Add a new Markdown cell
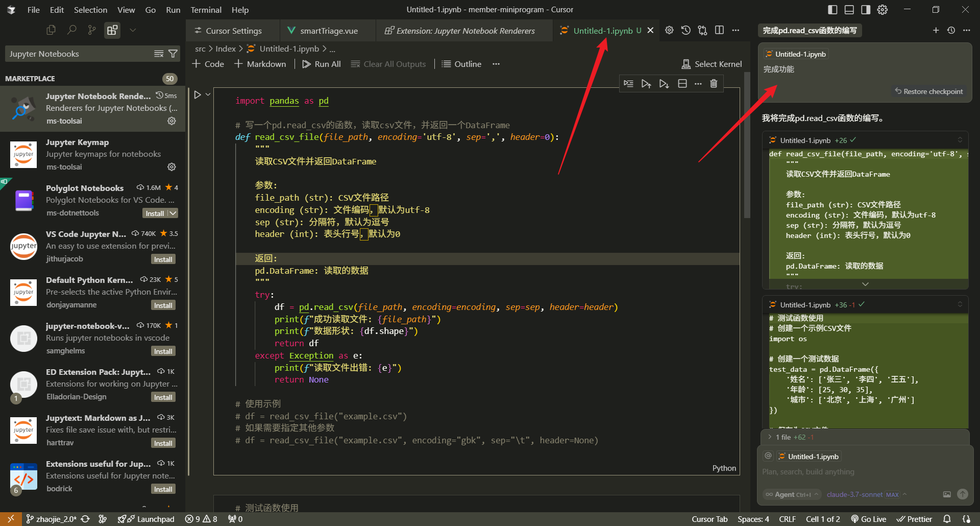980x526 pixels. 260,64
